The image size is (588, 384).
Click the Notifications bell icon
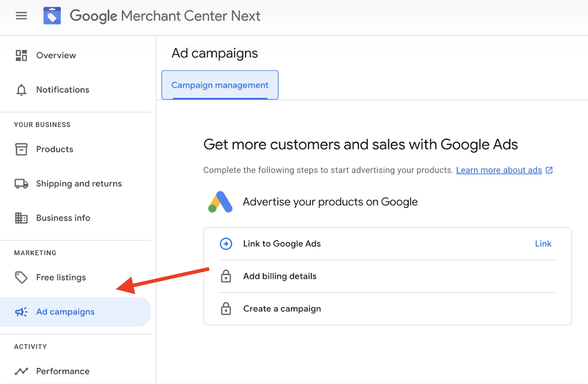click(21, 90)
